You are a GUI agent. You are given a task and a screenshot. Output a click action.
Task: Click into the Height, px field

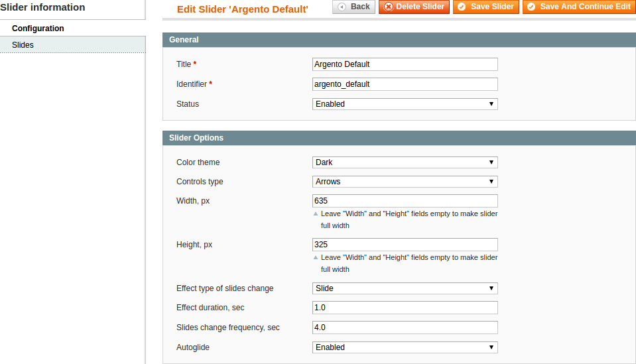(x=405, y=245)
